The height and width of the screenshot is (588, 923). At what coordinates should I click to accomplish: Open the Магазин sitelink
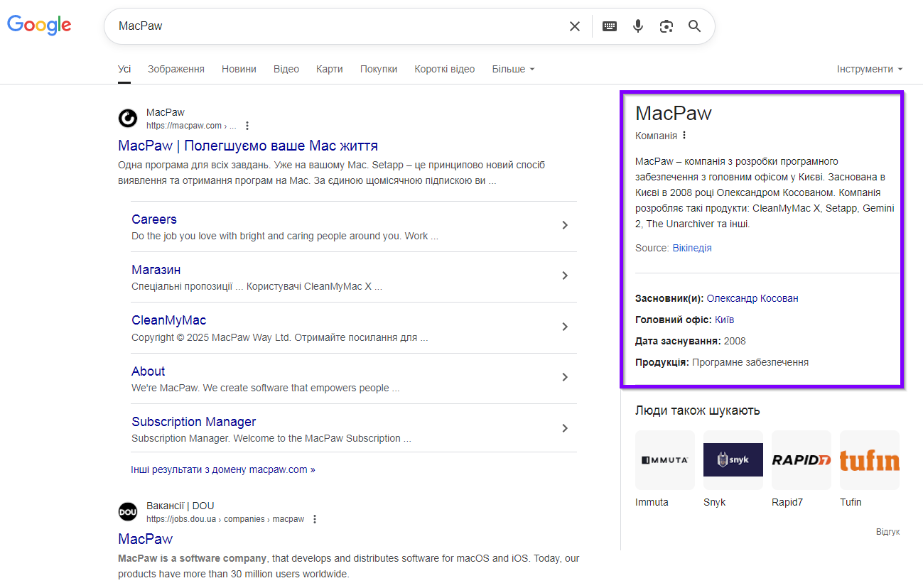(x=156, y=270)
